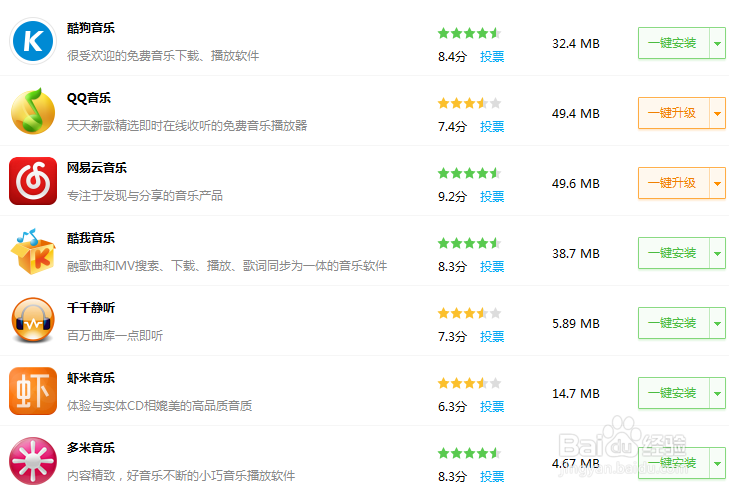This screenshot has height=494, width=729.
Task: Click the 32.4 MB size text
Action: point(576,44)
